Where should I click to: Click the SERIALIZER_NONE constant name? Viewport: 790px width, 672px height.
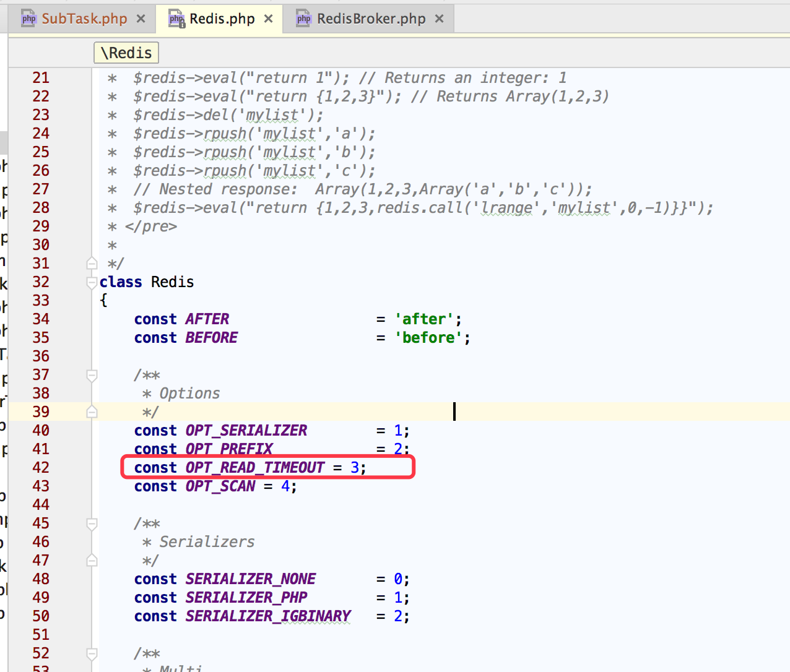click(251, 579)
